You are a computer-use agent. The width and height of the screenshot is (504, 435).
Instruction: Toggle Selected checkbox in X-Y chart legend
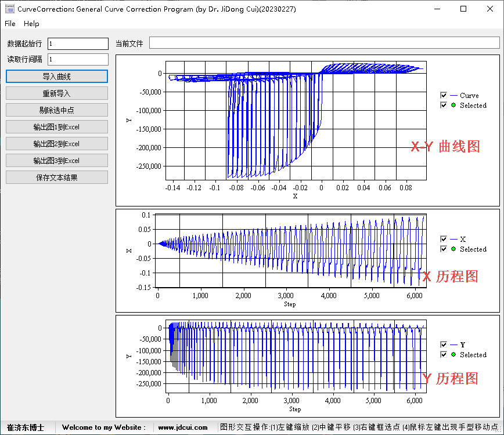pos(444,106)
